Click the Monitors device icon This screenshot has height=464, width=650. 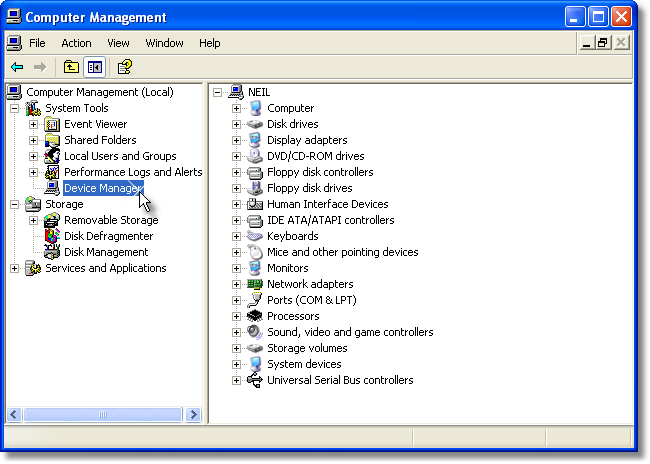[x=255, y=268]
